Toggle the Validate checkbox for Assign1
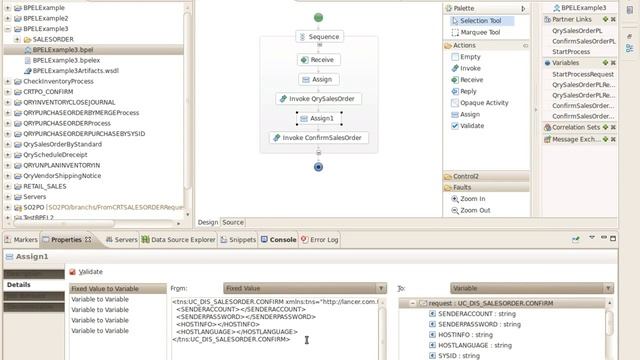This screenshot has width=640, height=360. click(x=73, y=272)
